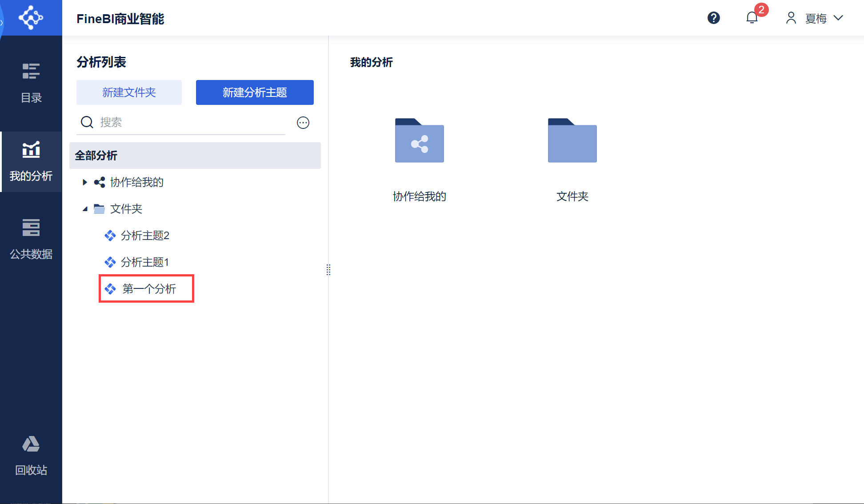
Task: Open the 协作给我的 shared folder thumbnail
Action: [x=419, y=141]
